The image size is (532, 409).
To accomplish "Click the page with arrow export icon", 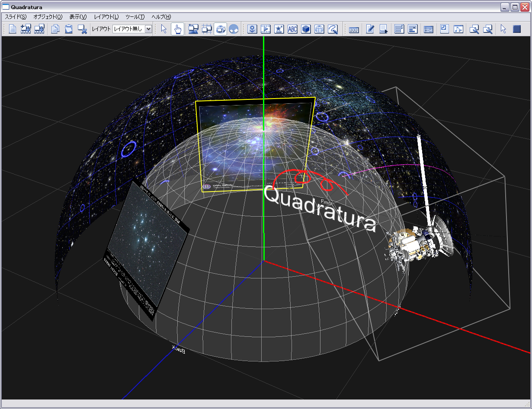I will (384, 29).
